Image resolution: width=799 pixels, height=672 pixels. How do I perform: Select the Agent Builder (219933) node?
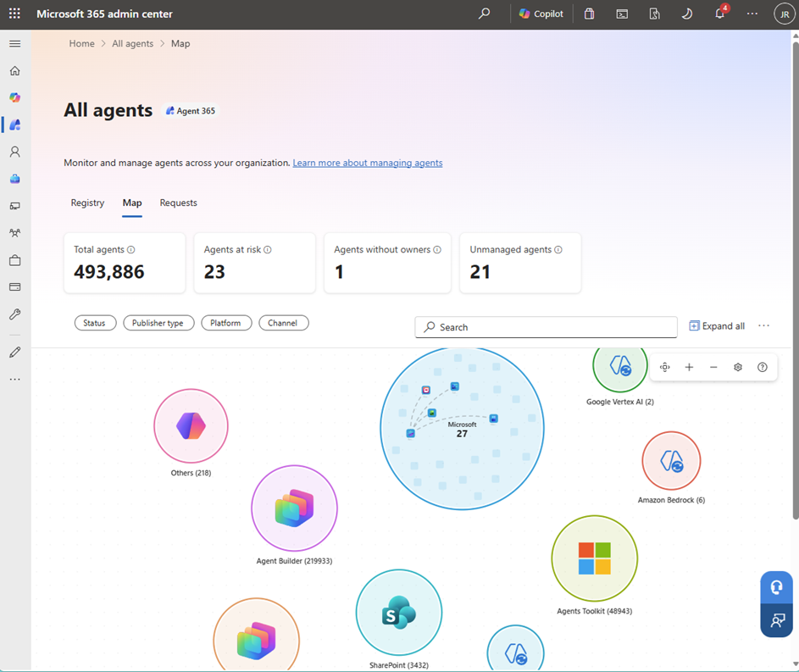point(294,508)
